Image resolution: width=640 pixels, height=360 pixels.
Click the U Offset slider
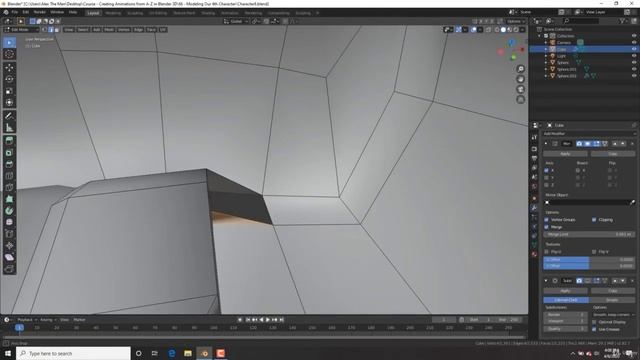pyautogui.click(x=589, y=260)
